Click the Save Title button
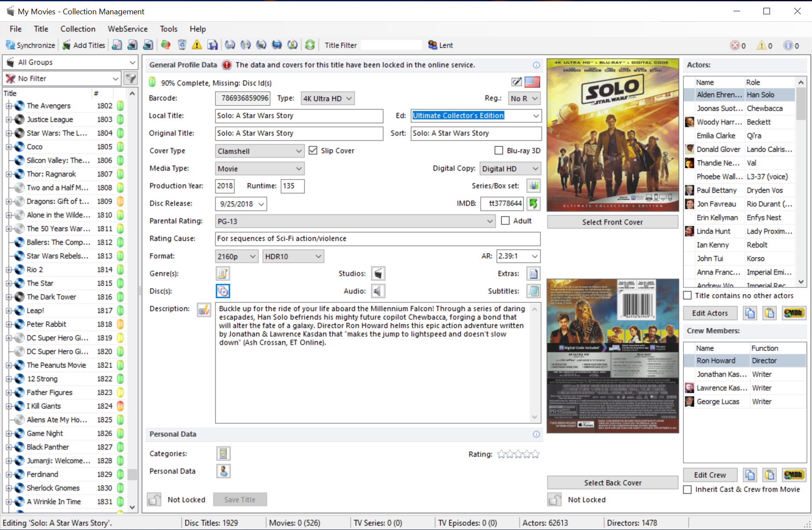 [x=240, y=500]
